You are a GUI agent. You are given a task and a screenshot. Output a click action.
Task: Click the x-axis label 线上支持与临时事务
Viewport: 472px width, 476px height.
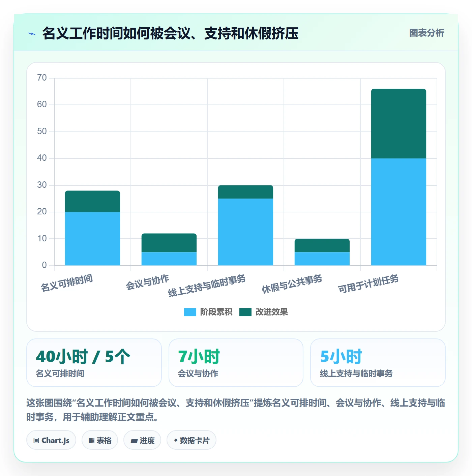tap(207, 286)
